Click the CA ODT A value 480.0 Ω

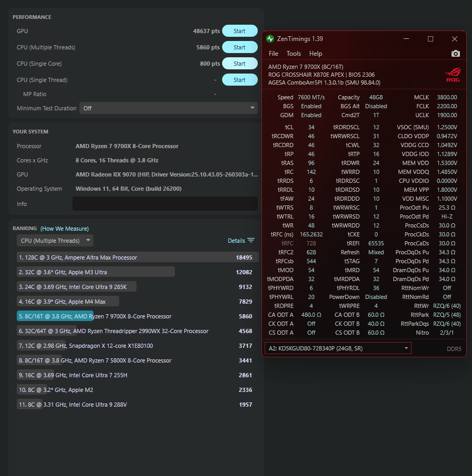coord(311,315)
